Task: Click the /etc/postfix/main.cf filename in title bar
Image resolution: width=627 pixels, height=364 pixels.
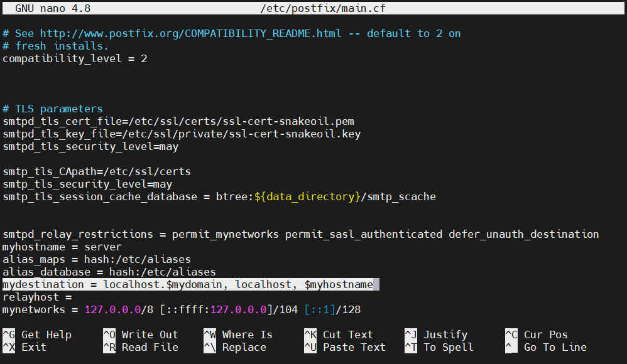Action: [323, 8]
